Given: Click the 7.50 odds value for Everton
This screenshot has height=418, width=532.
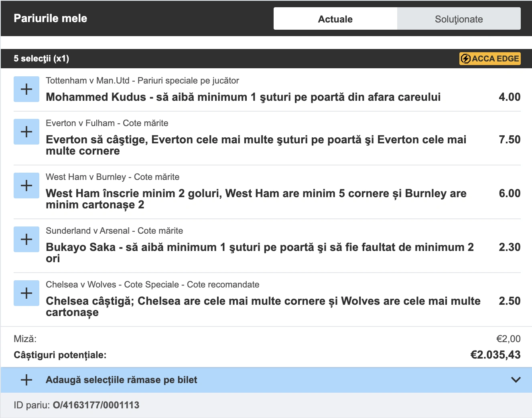Looking at the screenshot, I should tap(509, 139).
